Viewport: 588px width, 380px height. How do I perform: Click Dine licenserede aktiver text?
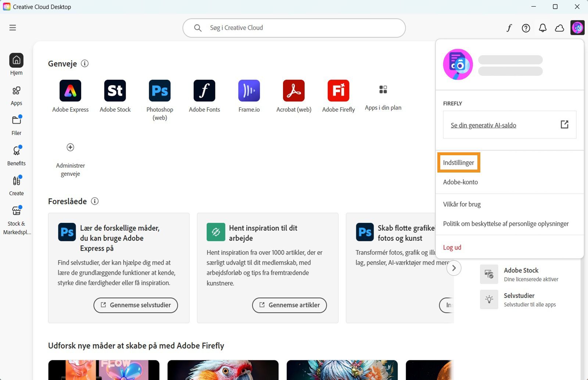click(x=531, y=279)
